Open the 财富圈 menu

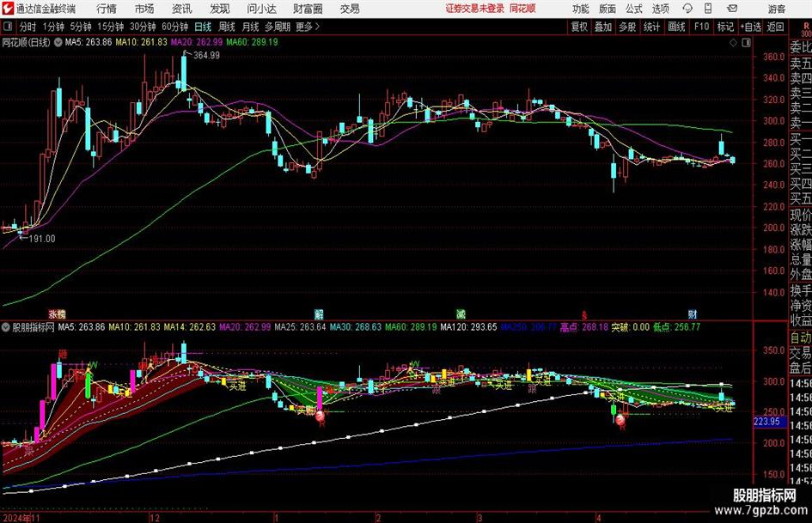[308, 9]
